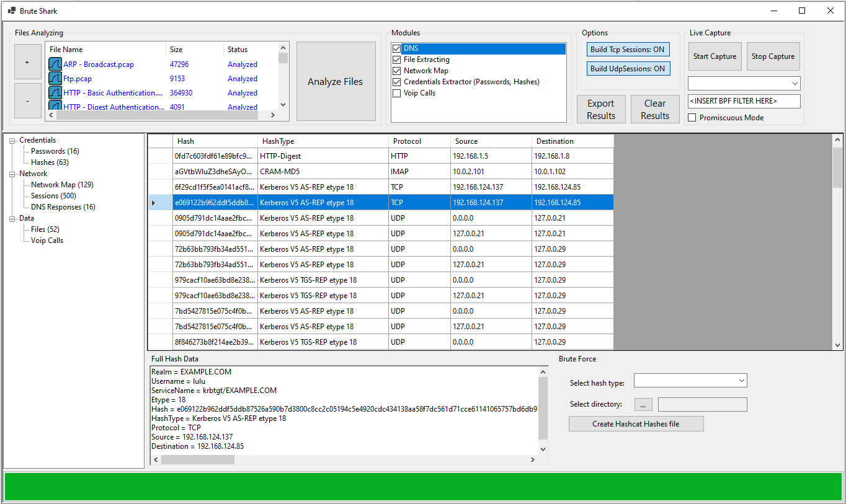The width and height of the screenshot is (846, 504).
Task: Collapse the Data tree node
Action: point(12,219)
